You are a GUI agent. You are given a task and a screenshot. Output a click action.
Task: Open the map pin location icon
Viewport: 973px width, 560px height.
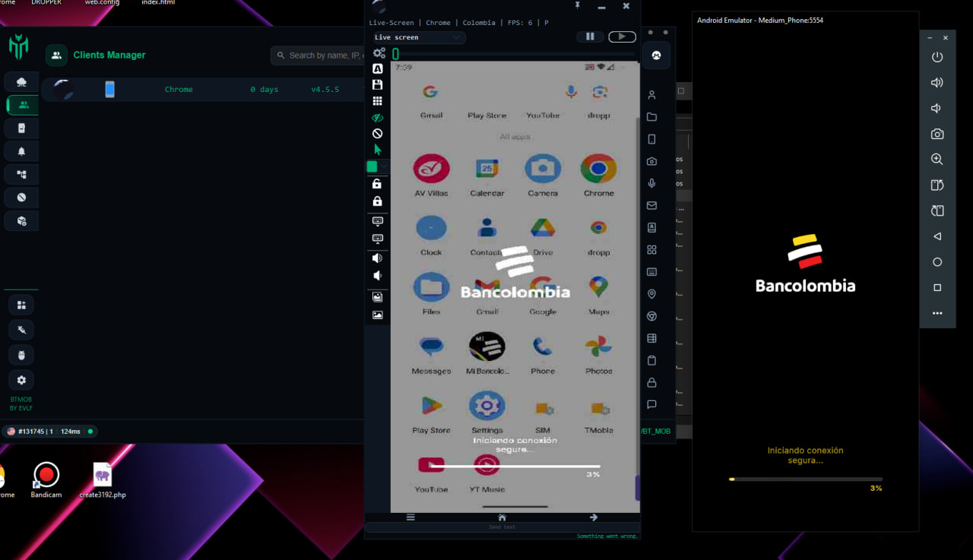point(651,294)
